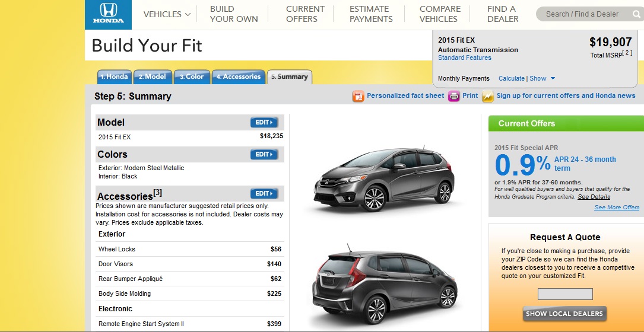Open See Details for APR offer

[x=594, y=197]
